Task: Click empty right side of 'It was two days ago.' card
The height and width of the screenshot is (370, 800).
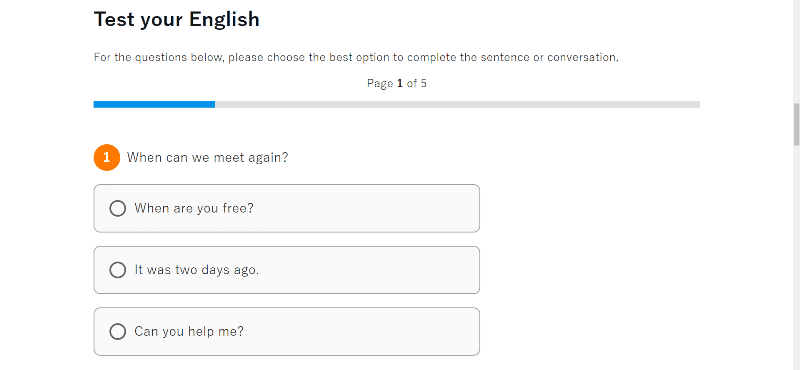Action: [370, 270]
